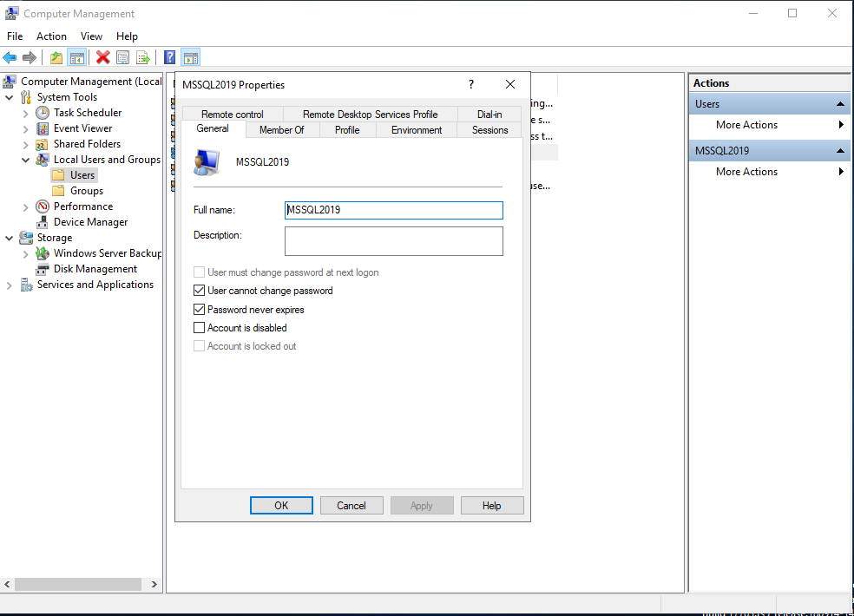Open the View menu
Viewport: 854px width, 616px height.
pos(91,36)
